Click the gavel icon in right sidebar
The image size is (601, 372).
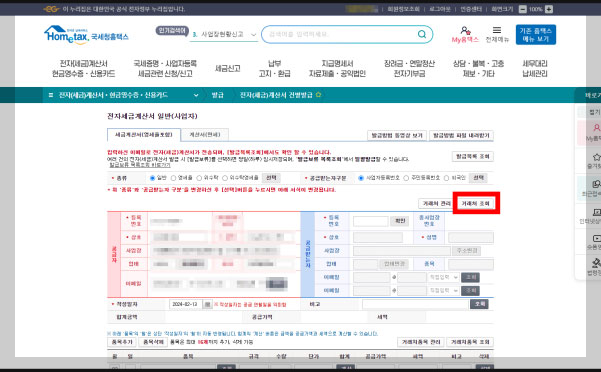[596, 263]
